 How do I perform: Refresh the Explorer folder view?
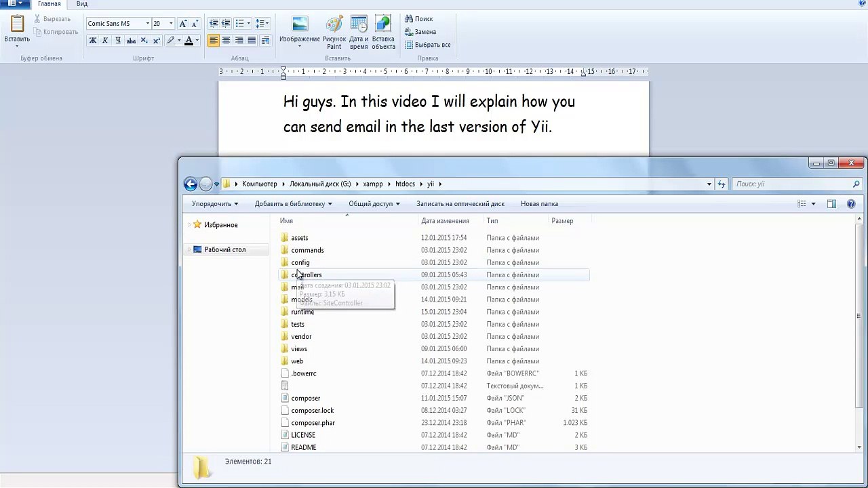coord(722,184)
